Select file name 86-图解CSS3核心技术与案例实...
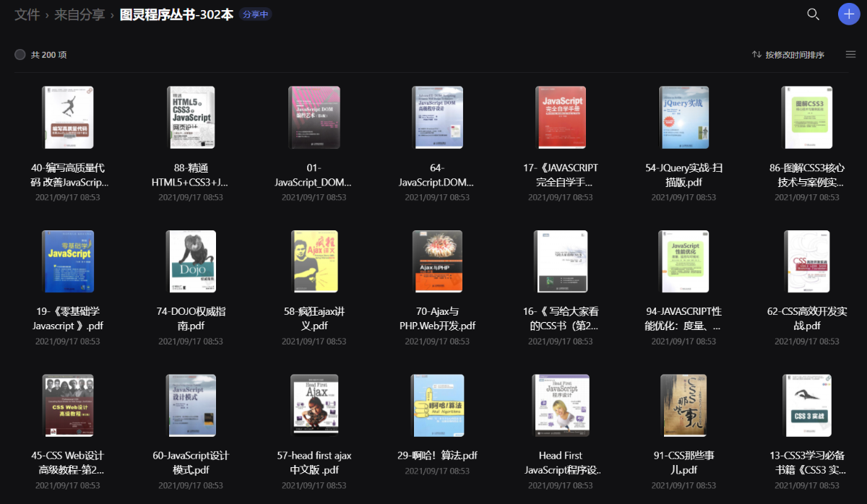 tap(807, 175)
